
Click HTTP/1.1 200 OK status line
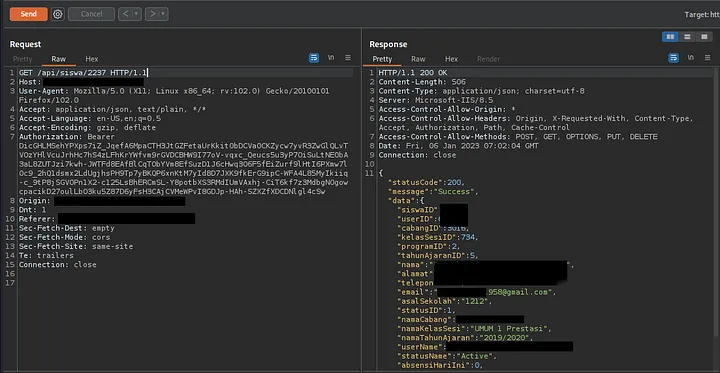click(x=413, y=73)
